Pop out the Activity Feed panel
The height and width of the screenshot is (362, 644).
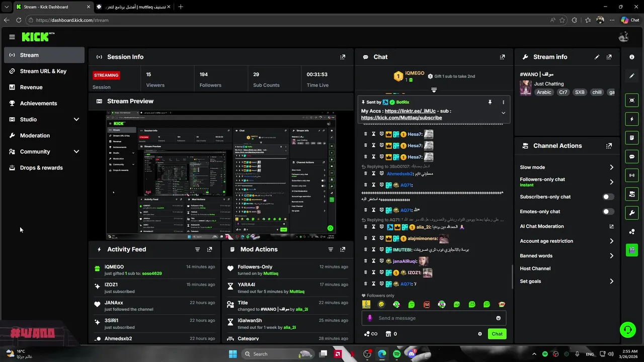[x=210, y=249]
